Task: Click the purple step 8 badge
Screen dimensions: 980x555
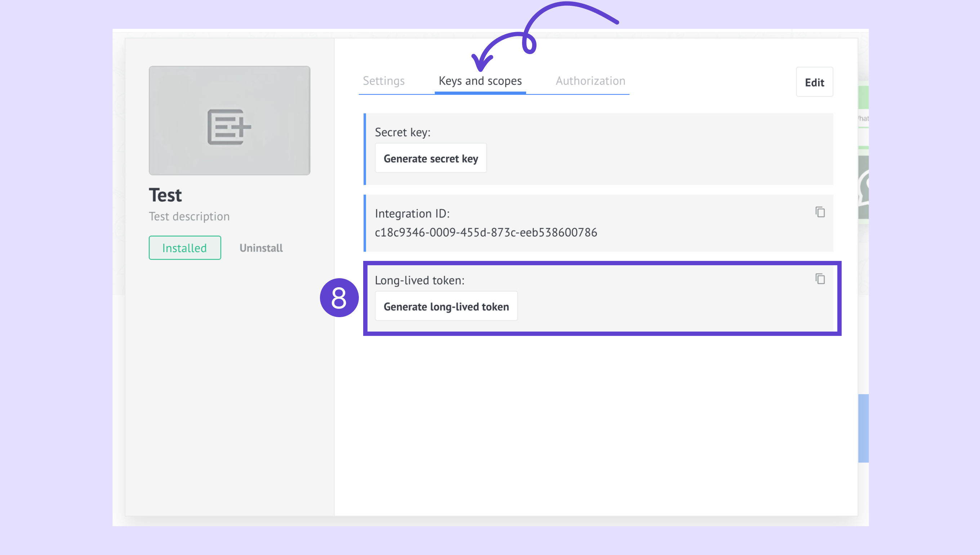Action: click(x=339, y=298)
